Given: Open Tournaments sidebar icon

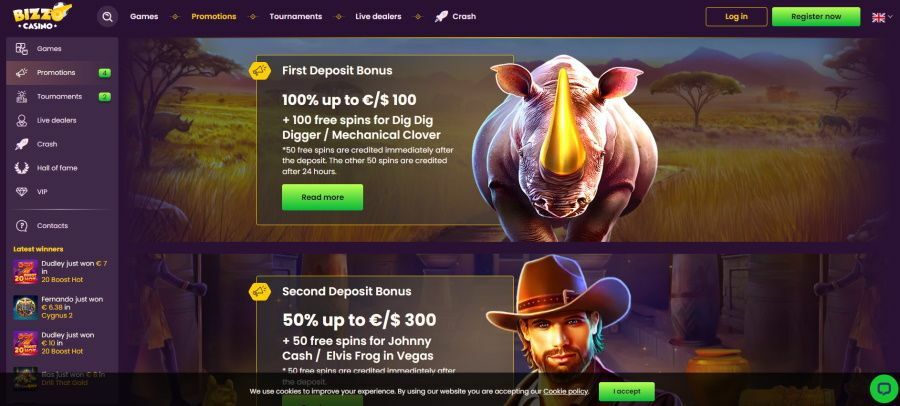Looking at the screenshot, I should [22, 96].
